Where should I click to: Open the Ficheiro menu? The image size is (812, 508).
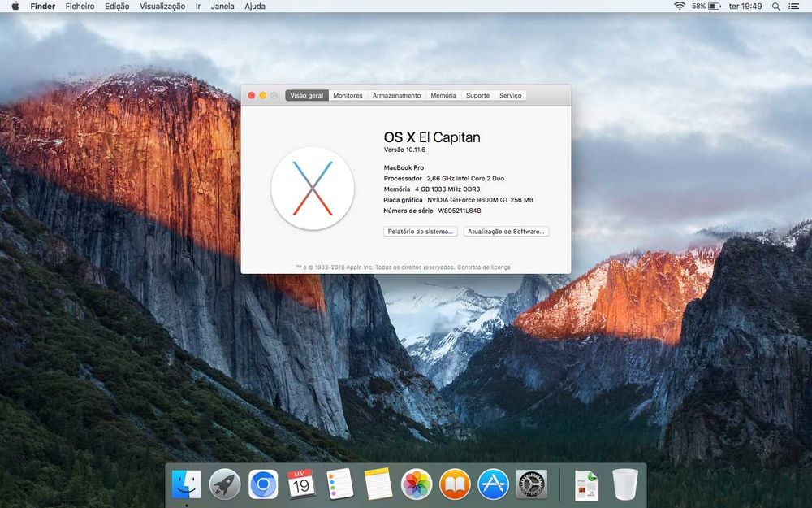[80, 7]
